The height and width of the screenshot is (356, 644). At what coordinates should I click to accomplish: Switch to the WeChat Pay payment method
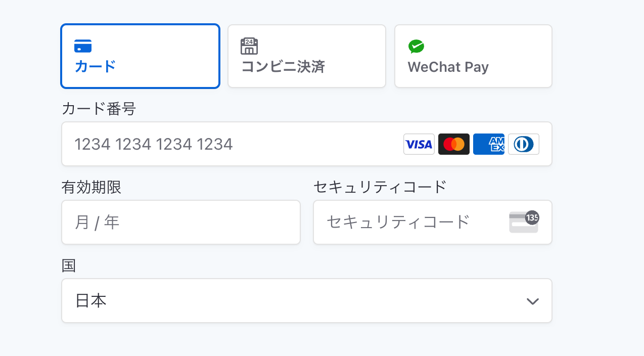coord(473,56)
